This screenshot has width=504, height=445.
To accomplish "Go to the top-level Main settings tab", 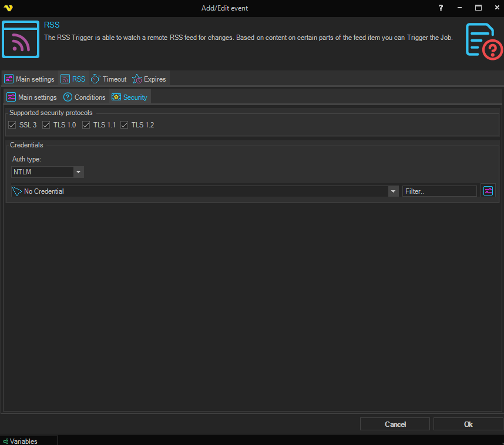I will (x=29, y=79).
